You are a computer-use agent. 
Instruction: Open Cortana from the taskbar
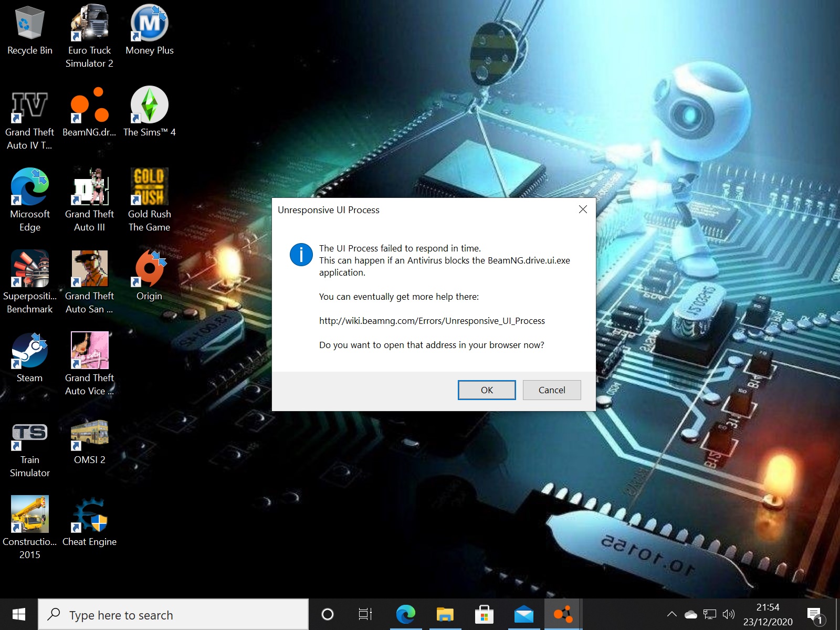tap(328, 614)
